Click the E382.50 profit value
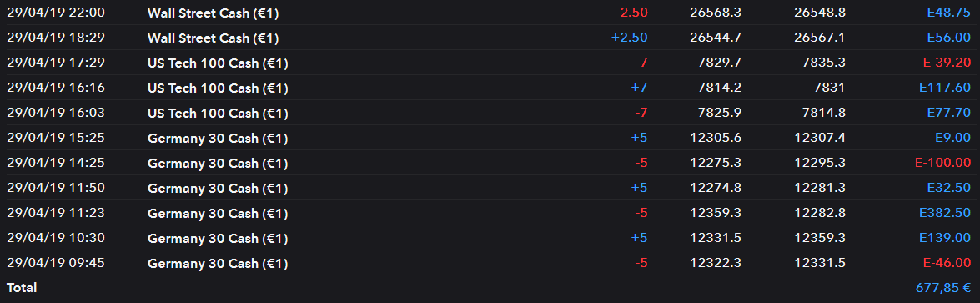Screen dimensions: 980x303 [945, 213]
